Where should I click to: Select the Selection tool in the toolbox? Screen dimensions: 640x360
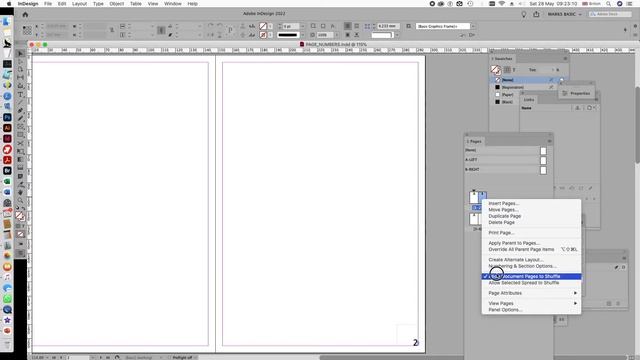[x=20, y=53]
